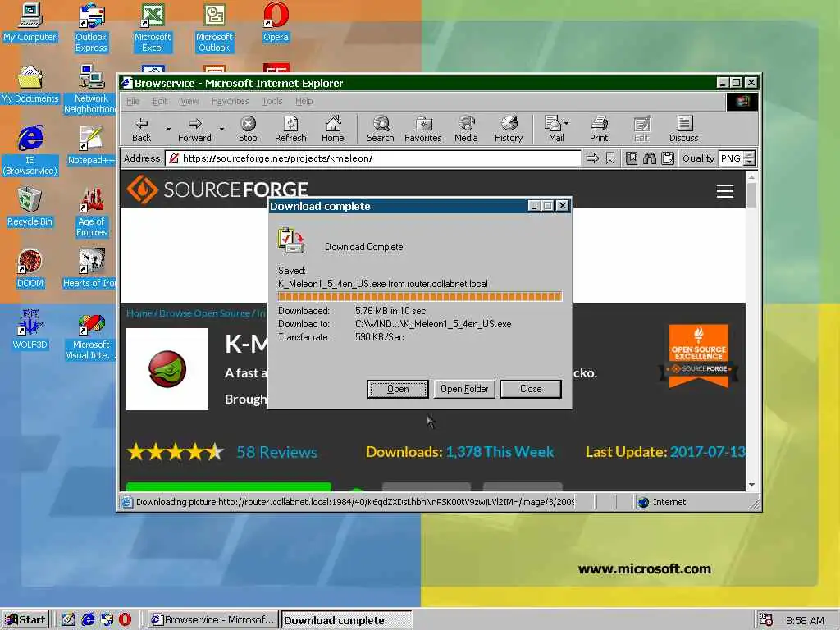Click Open in Download complete dialog
Screen dimensions: 840x630
coord(398,389)
